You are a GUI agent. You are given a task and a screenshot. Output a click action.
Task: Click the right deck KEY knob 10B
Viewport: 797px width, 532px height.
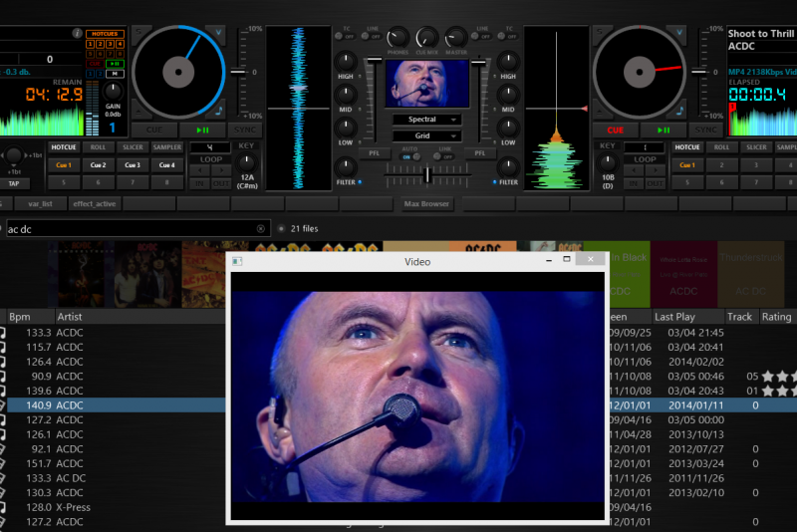[x=608, y=163]
